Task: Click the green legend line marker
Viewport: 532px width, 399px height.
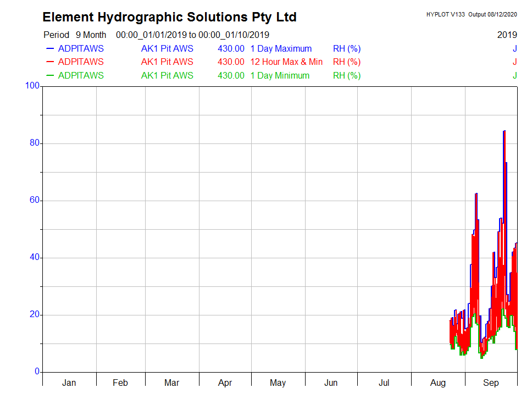Action: coord(49,76)
